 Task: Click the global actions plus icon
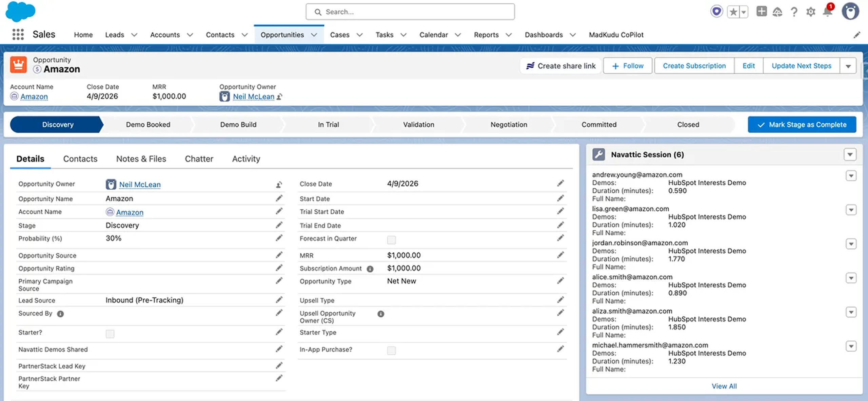(x=762, y=12)
